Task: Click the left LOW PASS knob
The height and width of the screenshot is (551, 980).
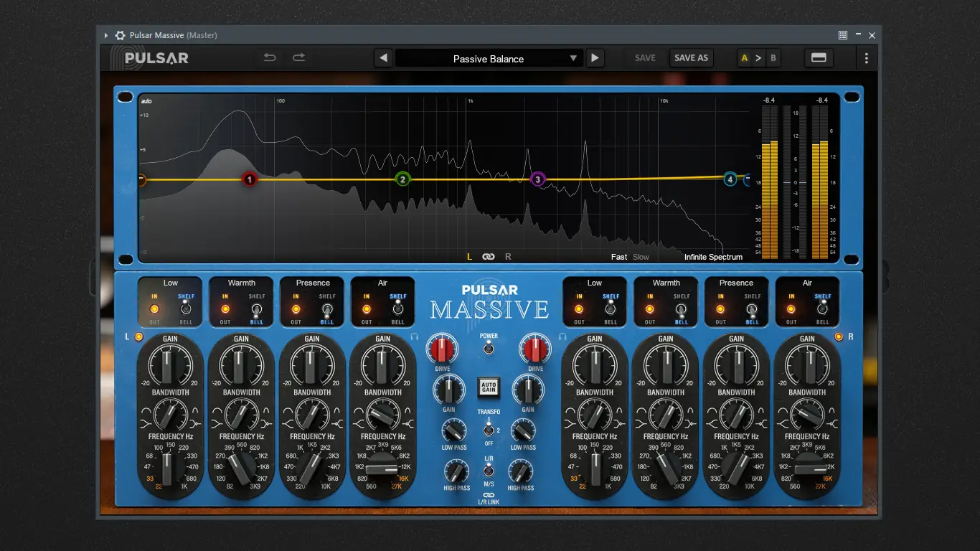Action: pos(454,430)
